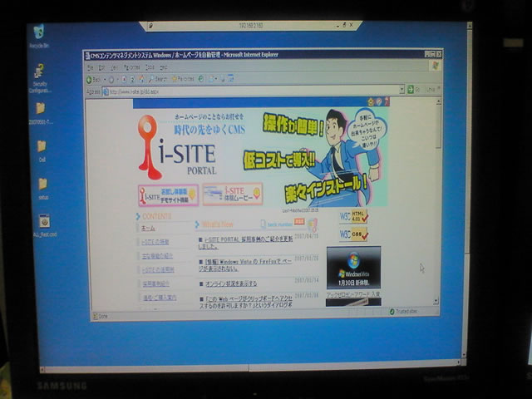Image resolution: width=532 pixels, height=399 pixels.
Task: Click the W3C CSS validation badge
Action: (x=353, y=234)
